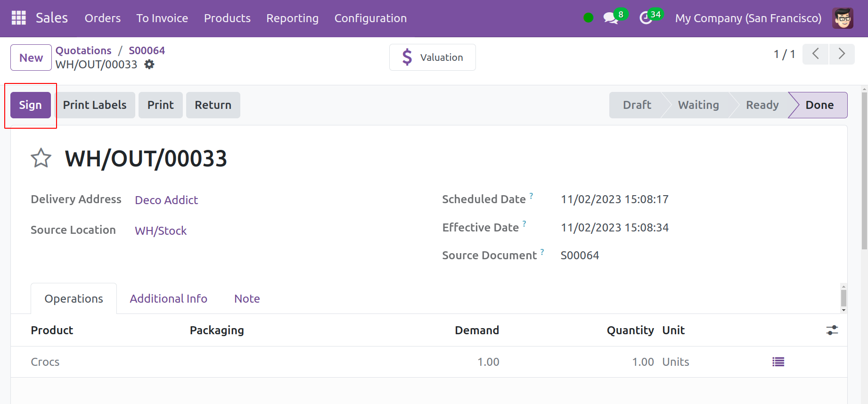Expand the Configuration menu
The height and width of the screenshot is (404, 868).
click(x=370, y=18)
